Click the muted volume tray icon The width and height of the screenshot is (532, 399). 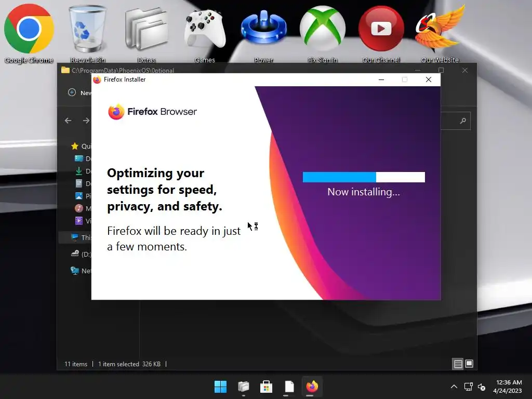(482, 387)
